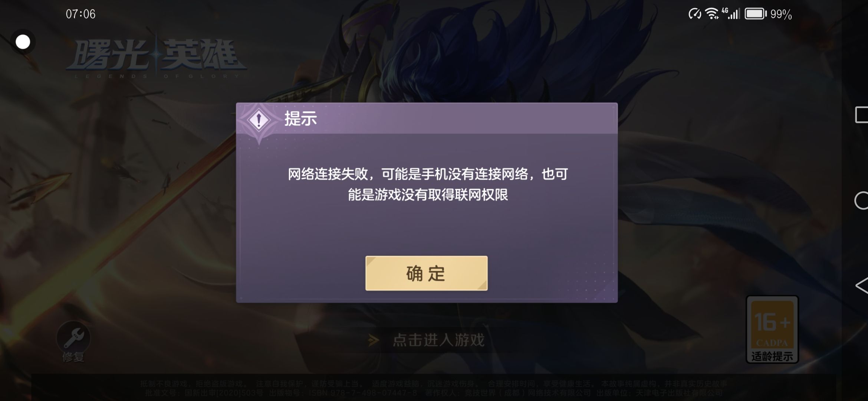Click the network failure message text

tap(428, 184)
